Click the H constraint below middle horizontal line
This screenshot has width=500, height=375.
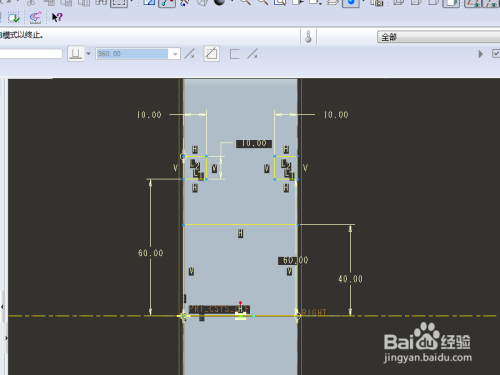(x=240, y=234)
